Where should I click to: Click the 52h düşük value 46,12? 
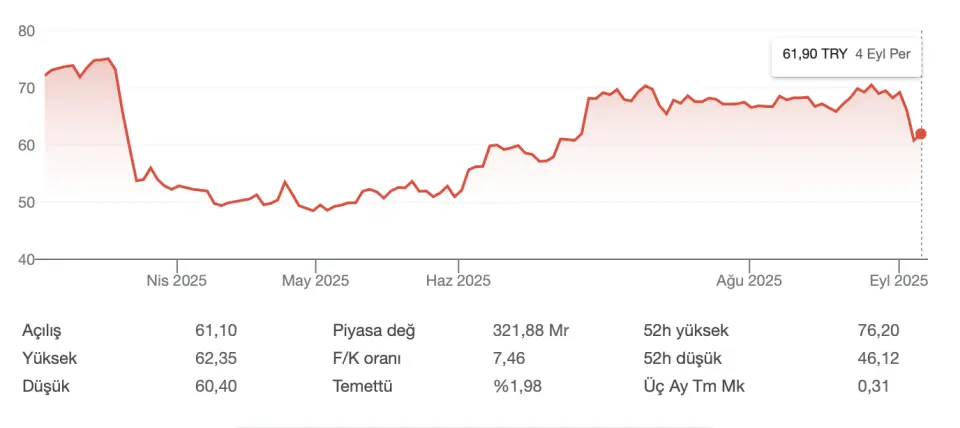point(879,358)
